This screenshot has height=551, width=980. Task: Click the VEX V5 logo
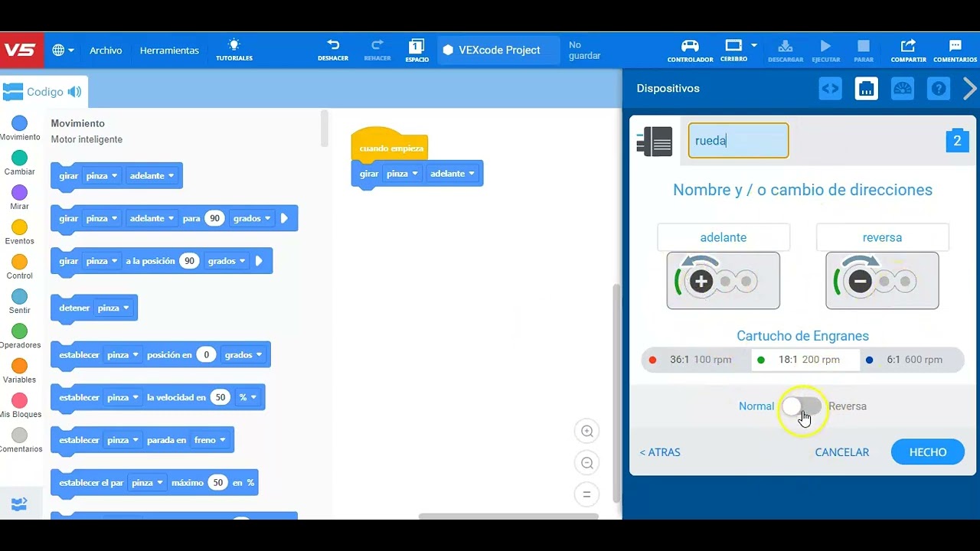[21, 50]
